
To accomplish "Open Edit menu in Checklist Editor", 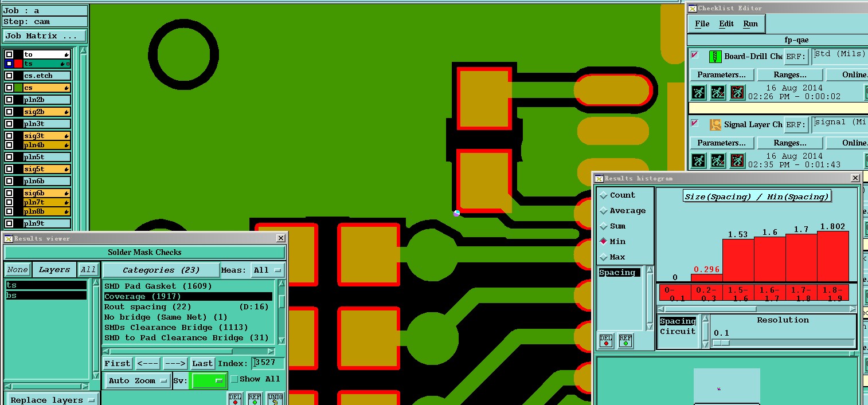I will click(x=726, y=23).
